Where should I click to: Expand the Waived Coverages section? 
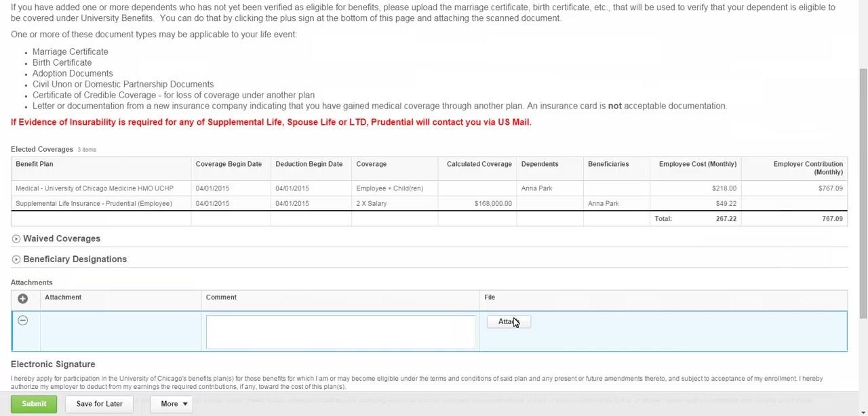(16, 238)
